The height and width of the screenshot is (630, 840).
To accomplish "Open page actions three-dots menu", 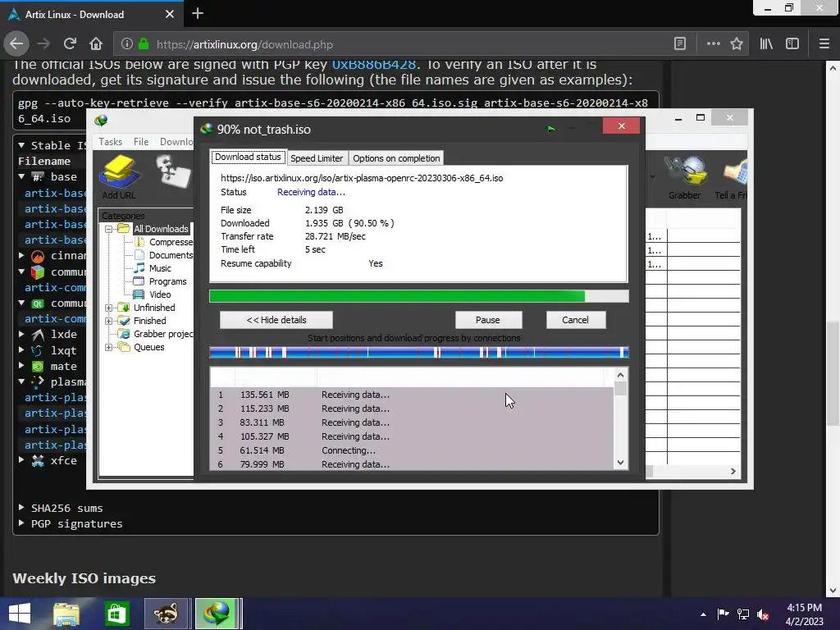I will click(713, 44).
